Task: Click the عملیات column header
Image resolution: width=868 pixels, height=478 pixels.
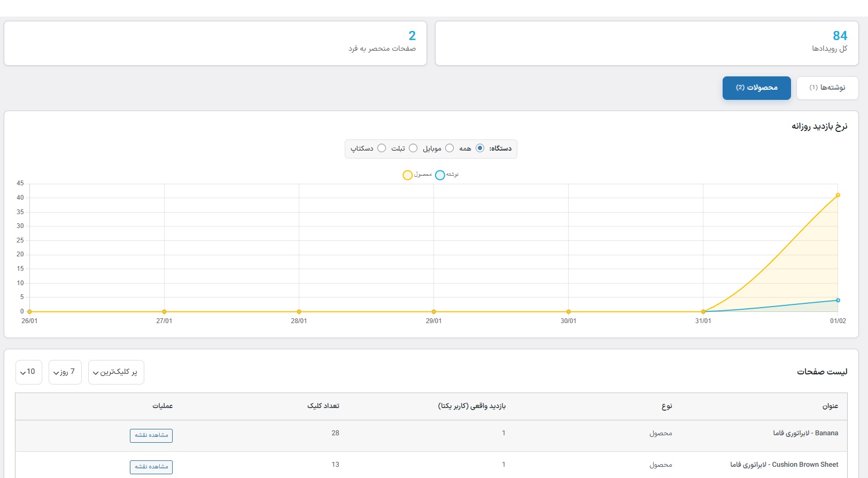Action: [x=162, y=406]
